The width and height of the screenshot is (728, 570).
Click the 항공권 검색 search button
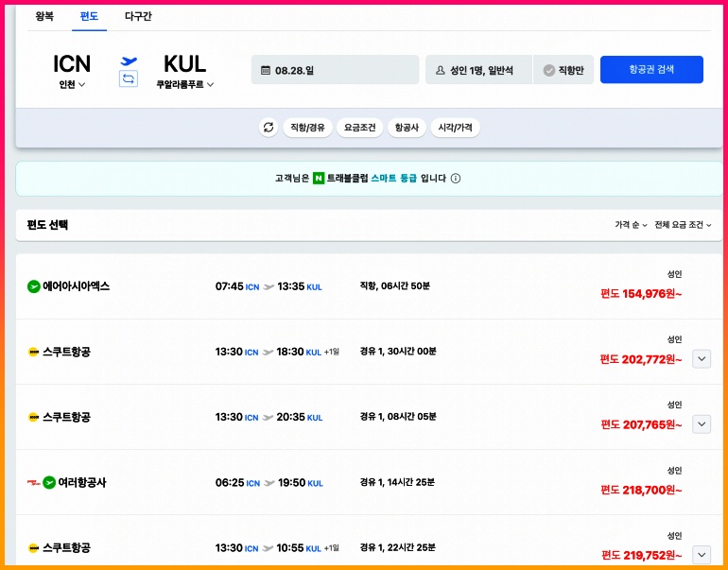coord(651,70)
